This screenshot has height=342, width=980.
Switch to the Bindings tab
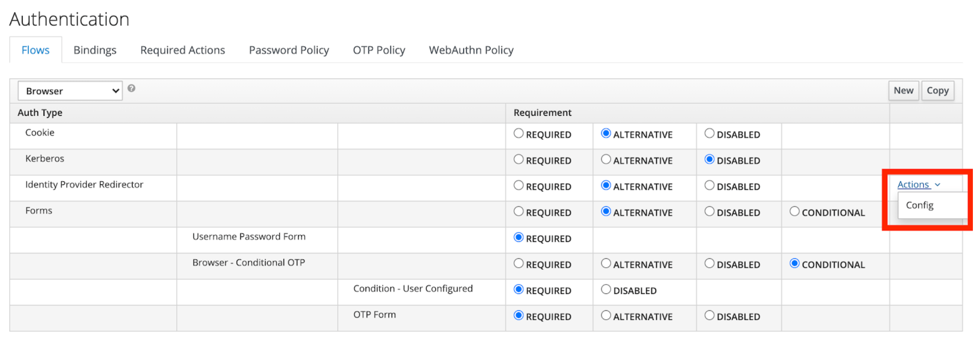pos(94,50)
